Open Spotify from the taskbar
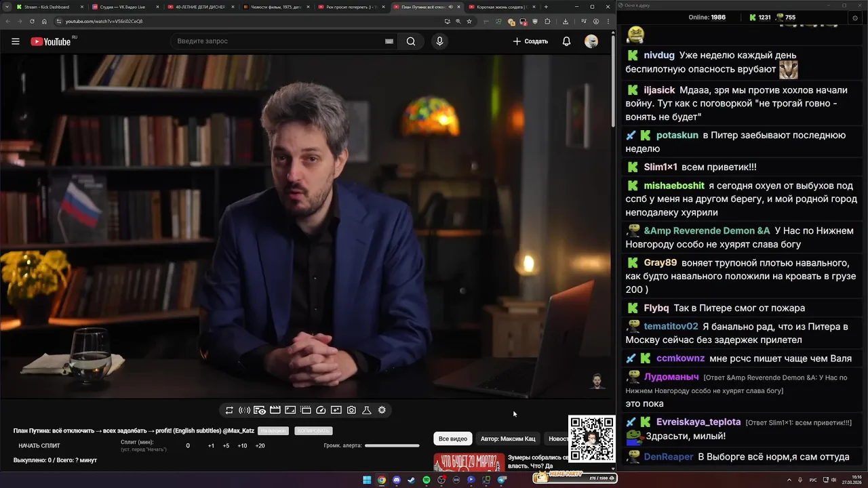The width and height of the screenshot is (868, 488). tap(427, 480)
